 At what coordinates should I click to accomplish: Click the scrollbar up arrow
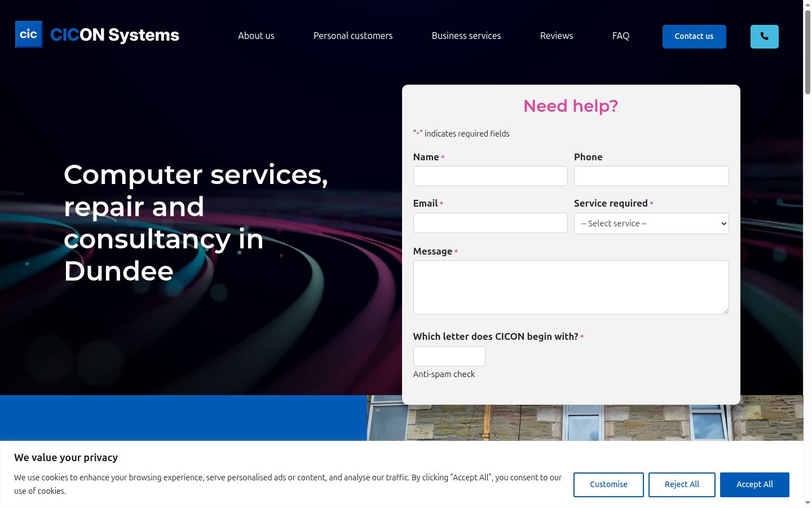coord(807,5)
